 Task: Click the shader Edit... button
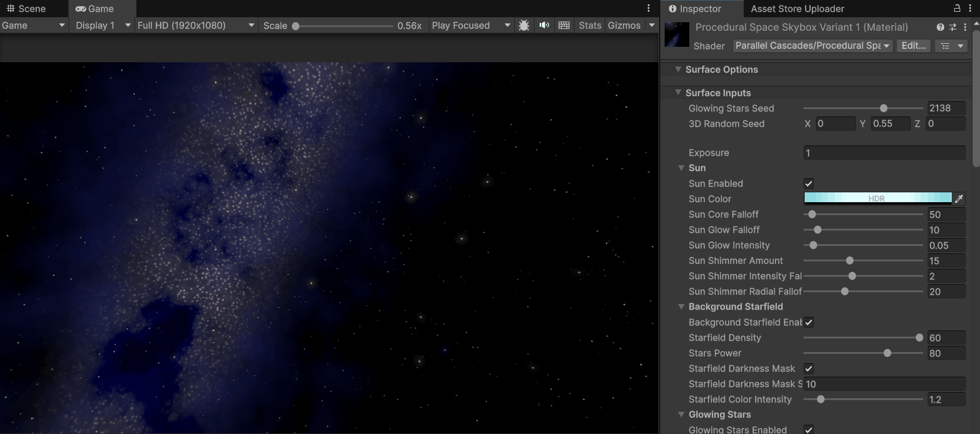tap(913, 46)
